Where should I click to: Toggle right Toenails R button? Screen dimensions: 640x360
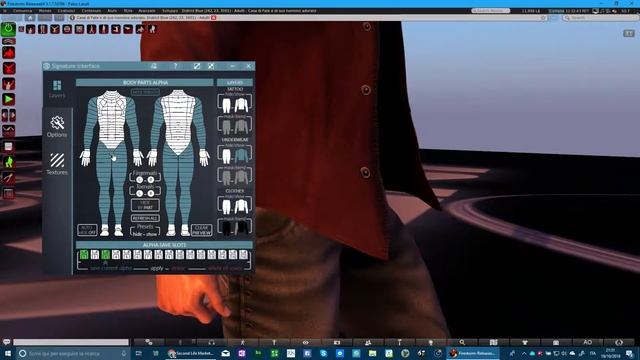point(151,193)
